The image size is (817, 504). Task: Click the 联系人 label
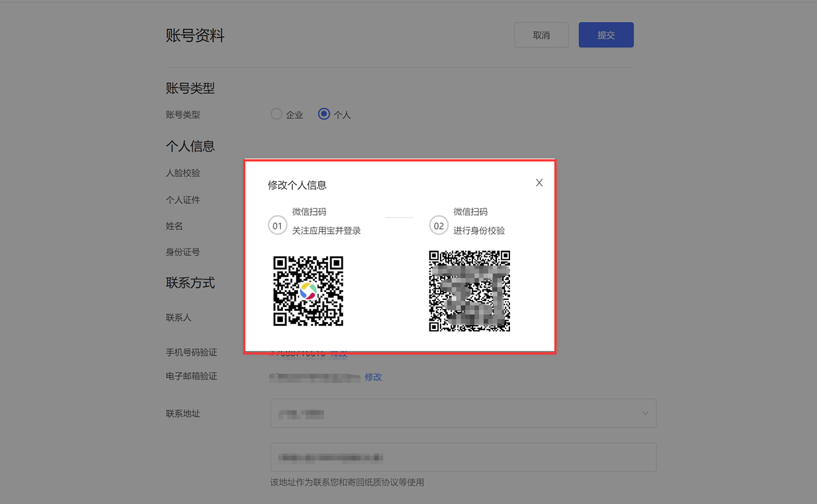[x=178, y=317]
